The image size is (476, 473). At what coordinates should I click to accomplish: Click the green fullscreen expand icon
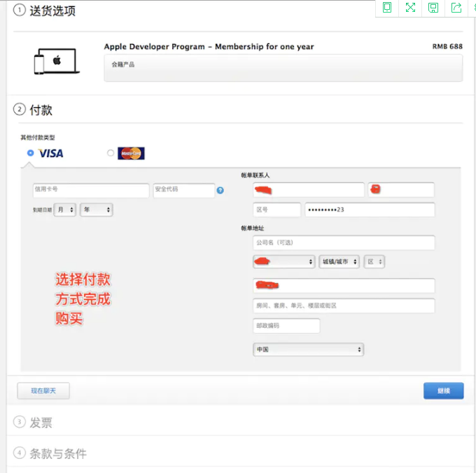point(410,8)
